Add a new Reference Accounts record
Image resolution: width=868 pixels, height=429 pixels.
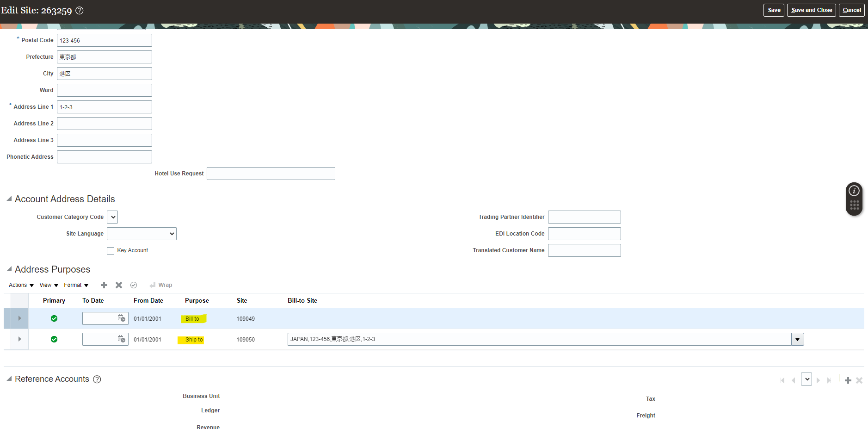click(x=848, y=380)
